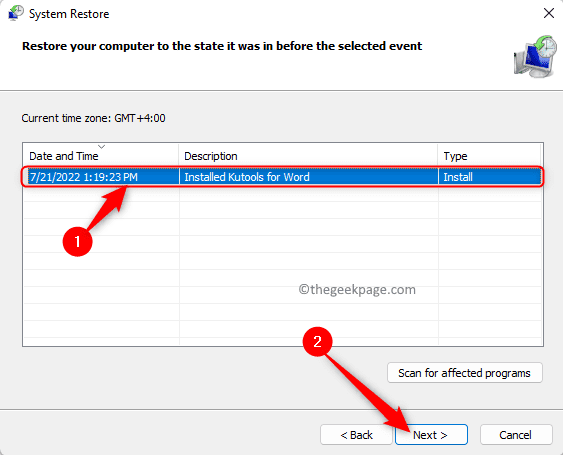Cancel the System Restore wizard
This screenshot has width=563, height=455.
click(516, 435)
